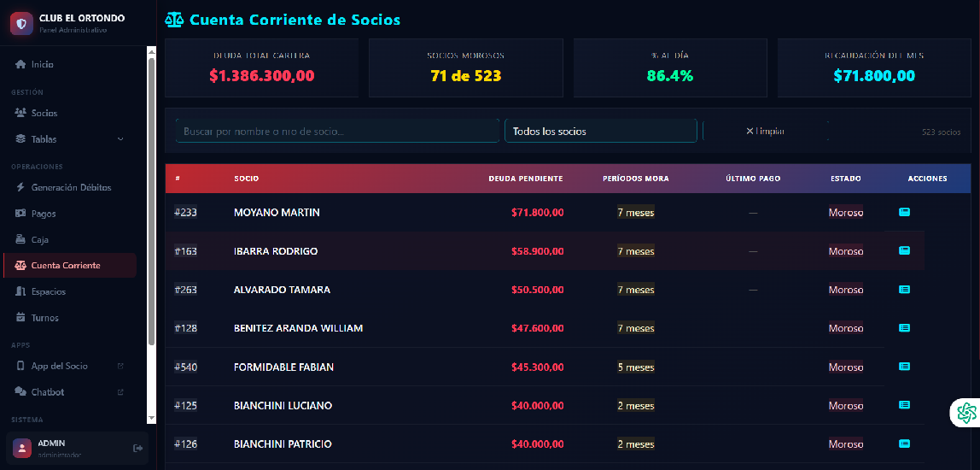Image resolution: width=980 pixels, height=470 pixels.
Task: Click the Deuda Total Cartera card
Action: click(x=261, y=68)
